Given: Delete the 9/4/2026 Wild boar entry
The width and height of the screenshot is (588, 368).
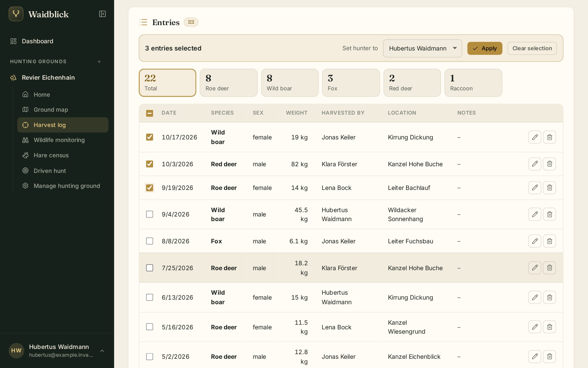Looking at the screenshot, I should click(549, 214).
